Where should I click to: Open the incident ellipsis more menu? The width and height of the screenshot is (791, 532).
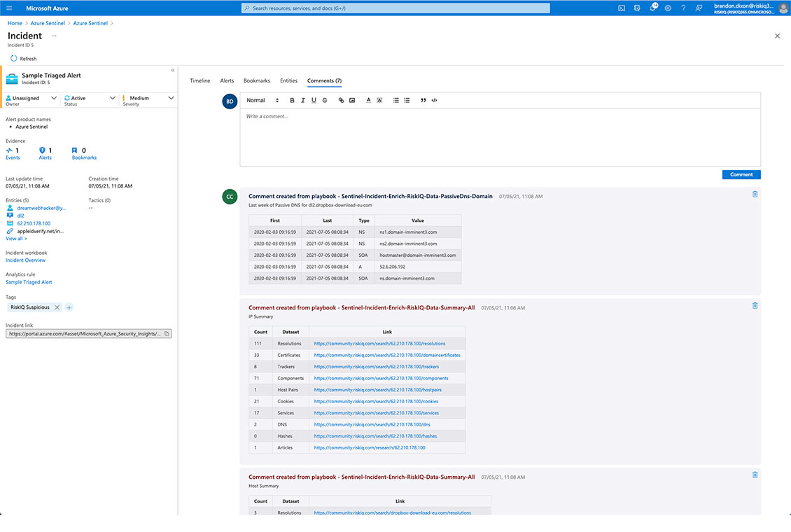tap(54, 36)
